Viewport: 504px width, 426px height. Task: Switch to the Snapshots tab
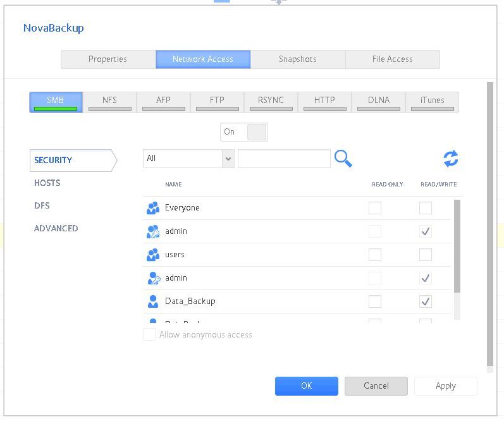[x=297, y=59]
